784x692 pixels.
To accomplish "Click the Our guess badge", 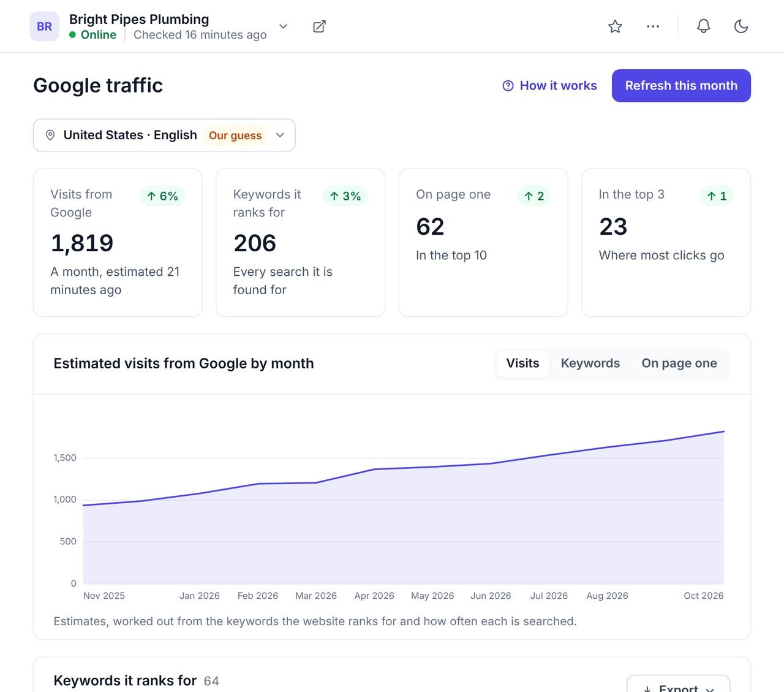I will click(235, 135).
